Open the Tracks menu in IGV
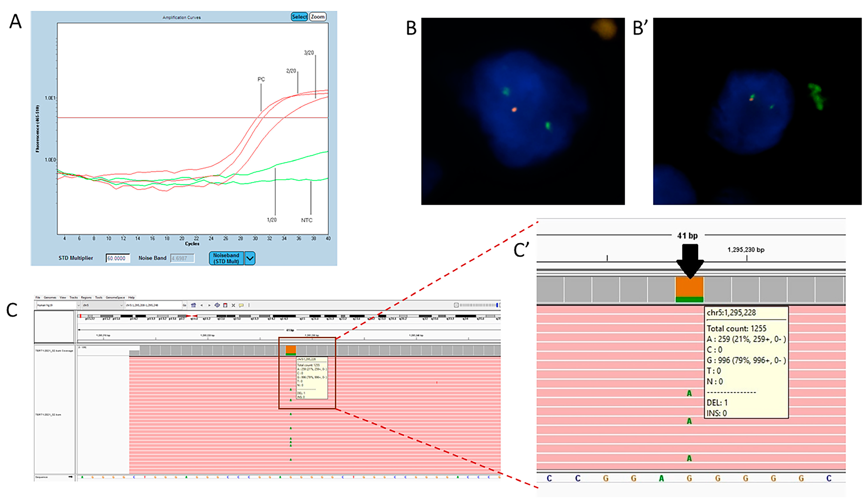868x499 pixels. (x=73, y=297)
